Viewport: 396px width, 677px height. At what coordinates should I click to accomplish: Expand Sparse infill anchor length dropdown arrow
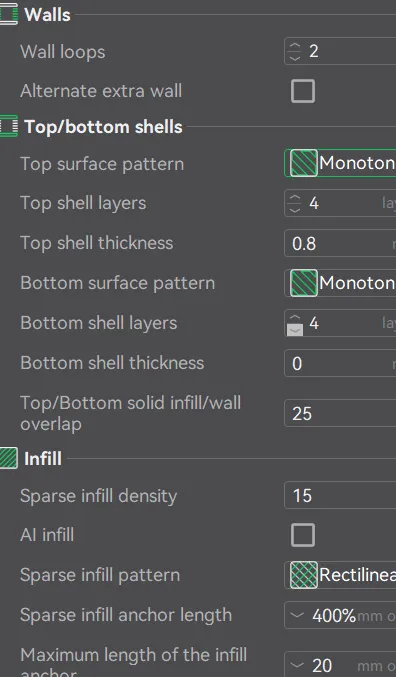coord(297,615)
